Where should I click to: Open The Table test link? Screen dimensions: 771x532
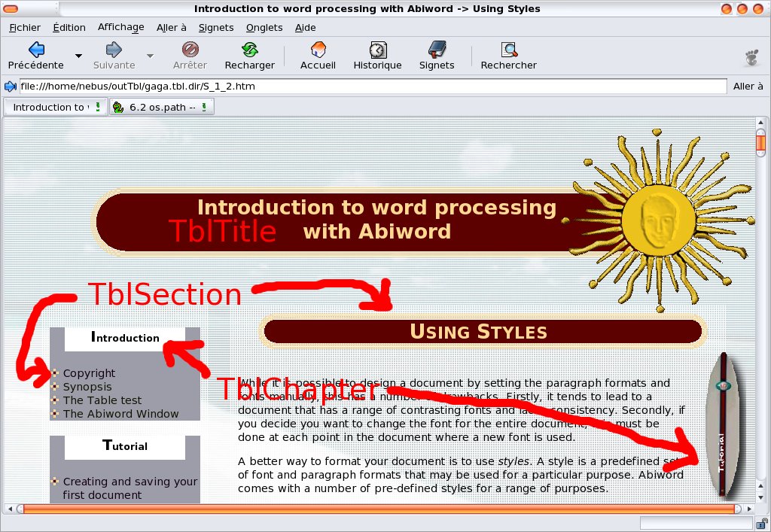tap(102, 400)
